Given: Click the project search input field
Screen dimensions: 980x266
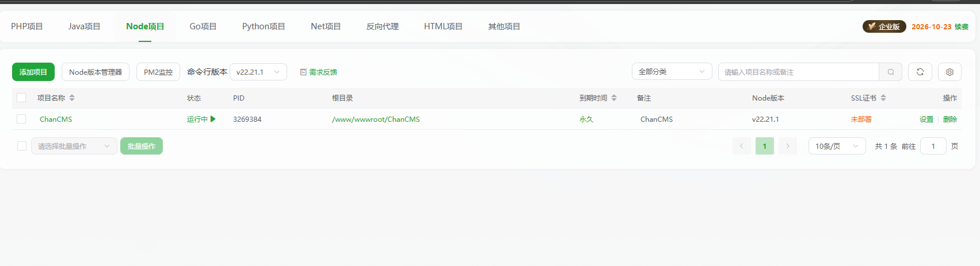Looking at the screenshot, I should 799,72.
